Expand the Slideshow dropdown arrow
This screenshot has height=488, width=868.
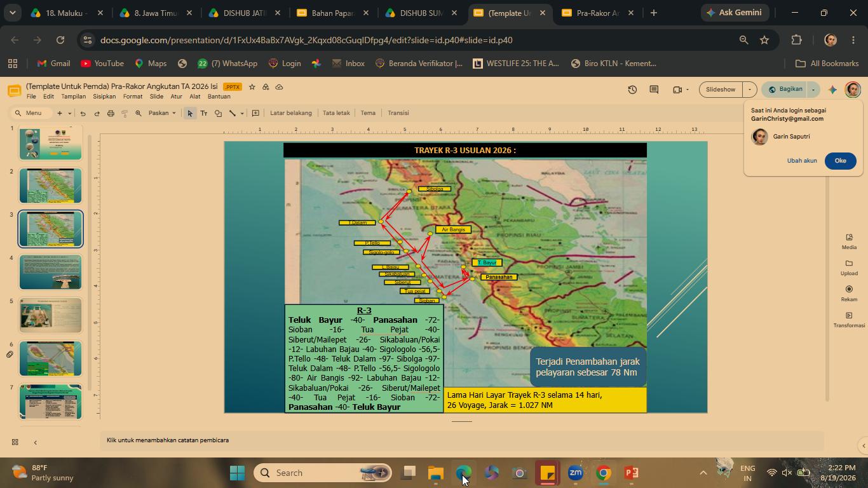(x=750, y=90)
